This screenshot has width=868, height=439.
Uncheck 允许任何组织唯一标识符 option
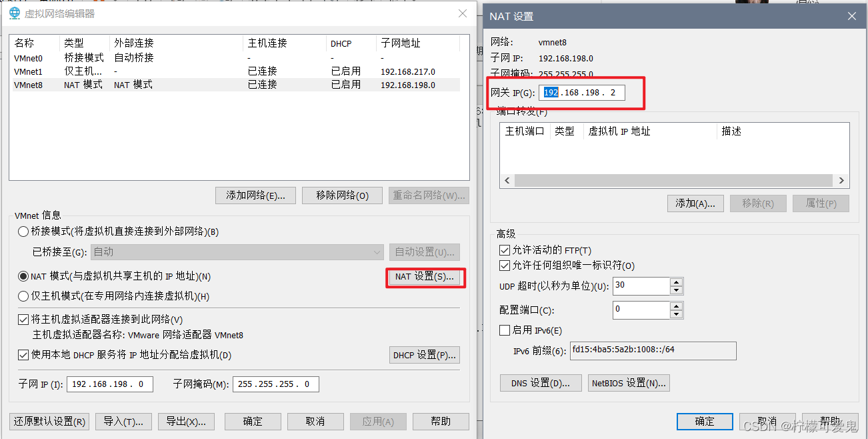tap(505, 266)
